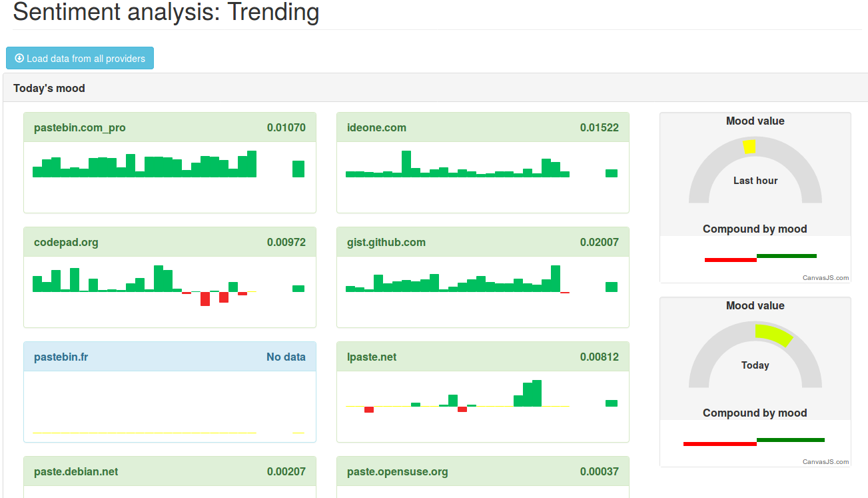Click red negative bar in Last hour compound chart
The image size is (868, 498).
coord(730,260)
